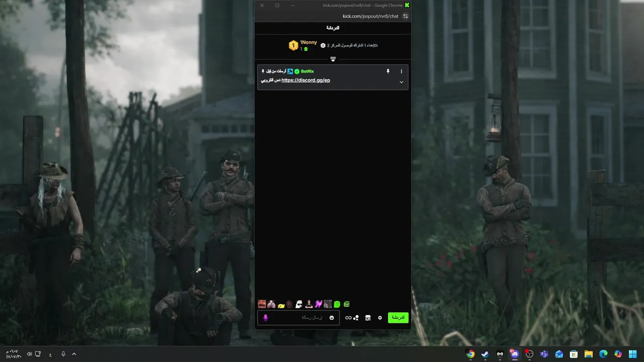
Task: Click the infinity symbol icon
Action: [x=348, y=318]
